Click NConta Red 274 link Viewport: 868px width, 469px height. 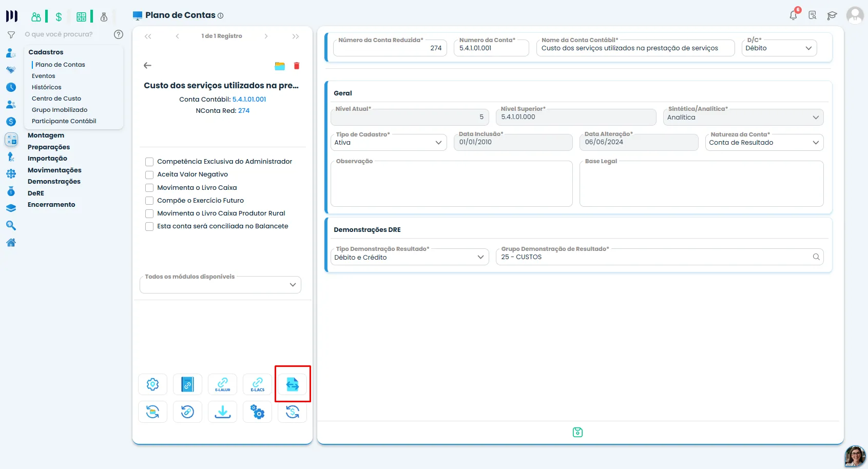click(244, 111)
